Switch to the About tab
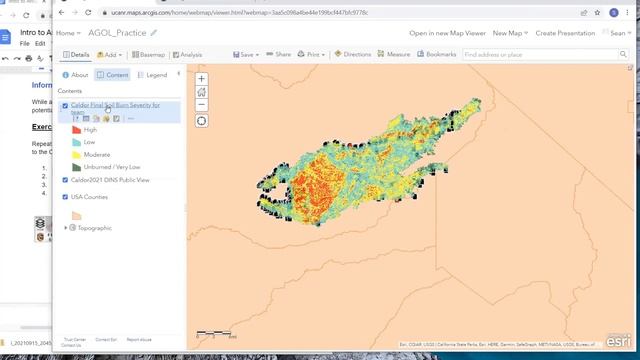This screenshot has width=640, height=360. coord(75,75)
